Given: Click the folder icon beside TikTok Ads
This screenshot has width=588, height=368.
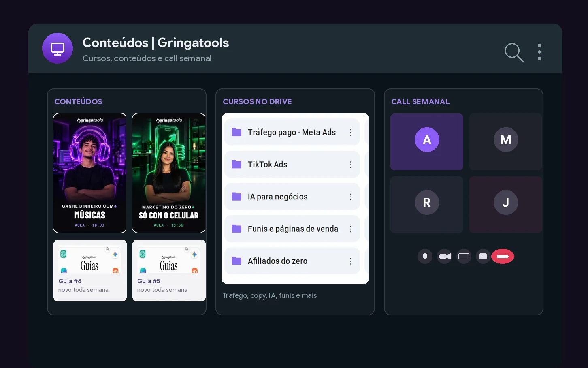Looking at the screenshot, I should pos(236,164).
